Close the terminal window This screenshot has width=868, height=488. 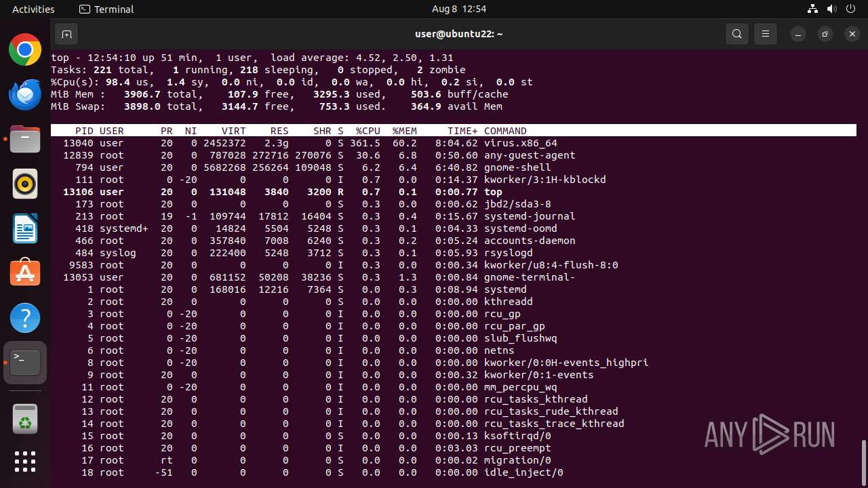pyautogui.click(x=852, y=34)
